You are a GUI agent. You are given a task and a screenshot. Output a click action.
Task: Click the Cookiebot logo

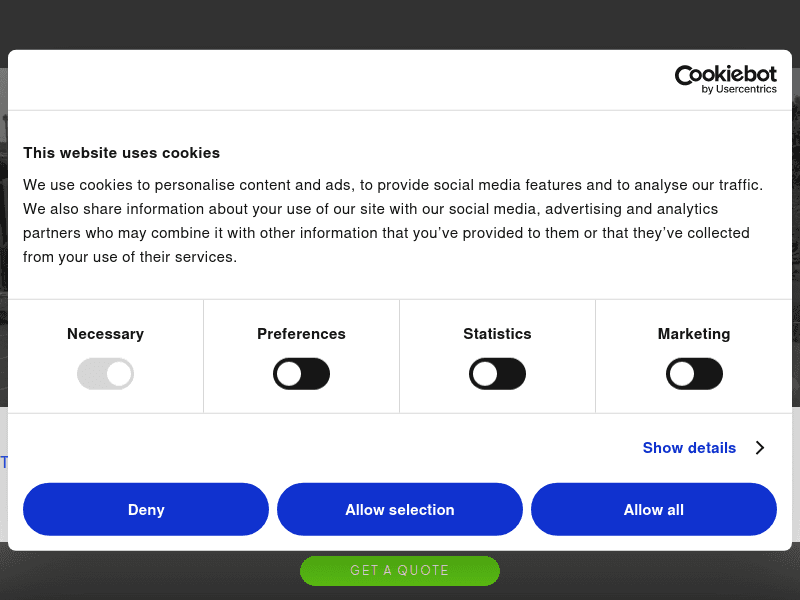tap(725, 75)
